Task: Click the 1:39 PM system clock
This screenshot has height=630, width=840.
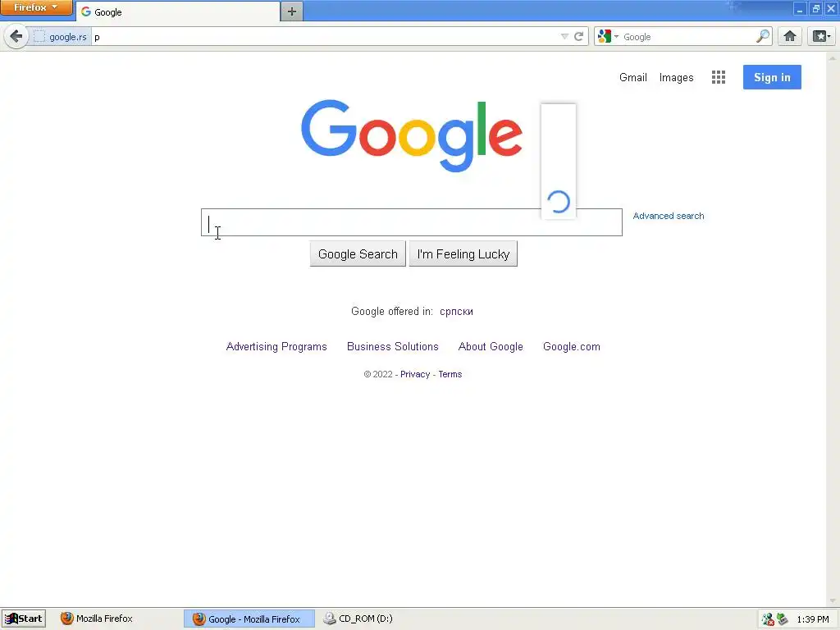Action: coord(813,619)
